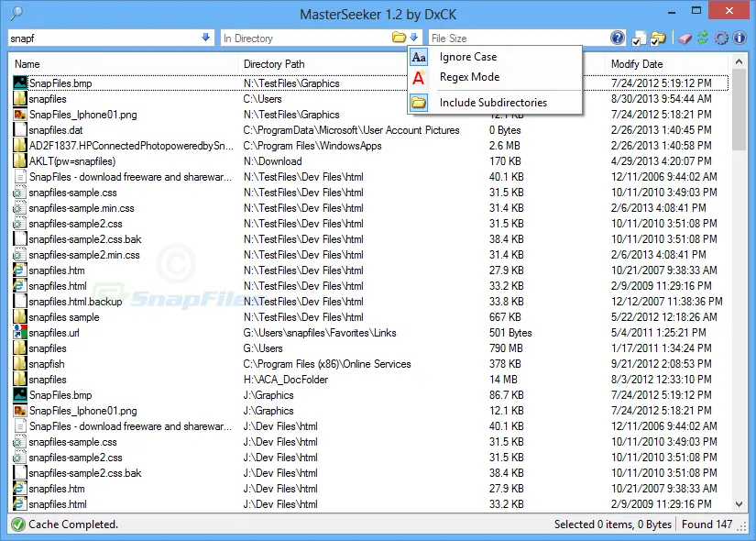The width and height of the screenshot is (756, 541).
Task: Click the eraser clear icon
Action: tap(684, 38)
